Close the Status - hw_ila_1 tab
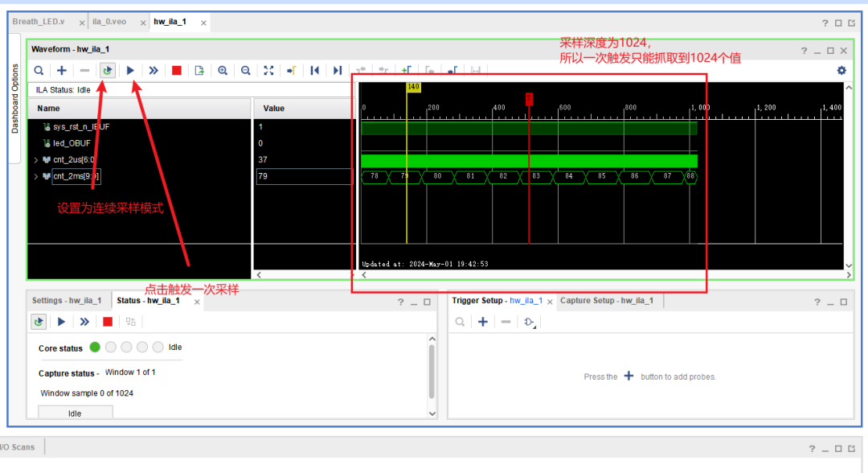 coord(197,302)
